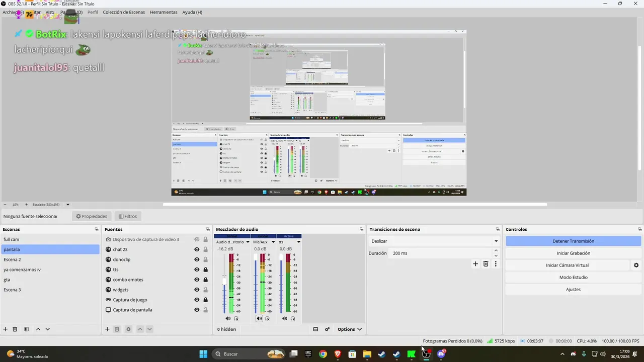Viewport: 644px width, 362px height.
Task: Open source properties gear in Fuentes toolbar
Action: 128,329
